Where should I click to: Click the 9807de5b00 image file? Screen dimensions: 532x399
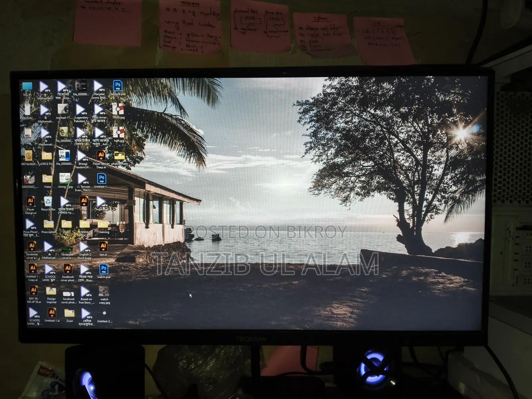(x=29, y=158)
